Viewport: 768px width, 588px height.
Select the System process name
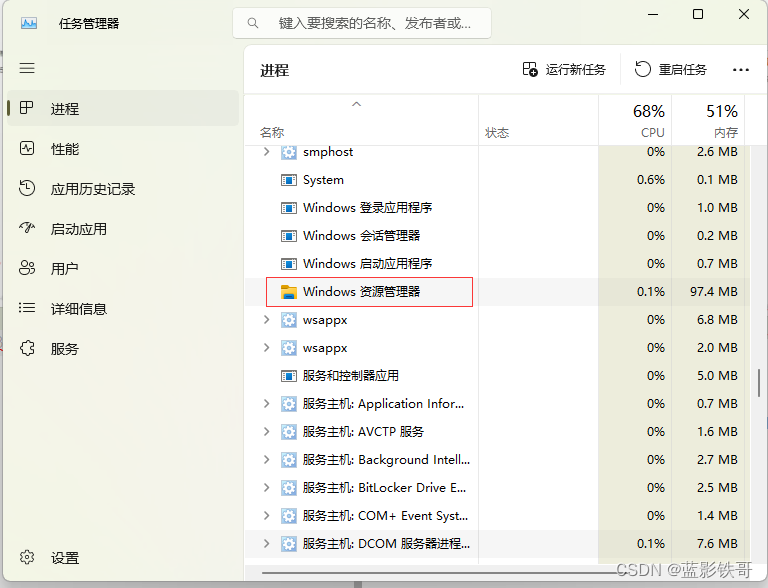pos(323,180)
